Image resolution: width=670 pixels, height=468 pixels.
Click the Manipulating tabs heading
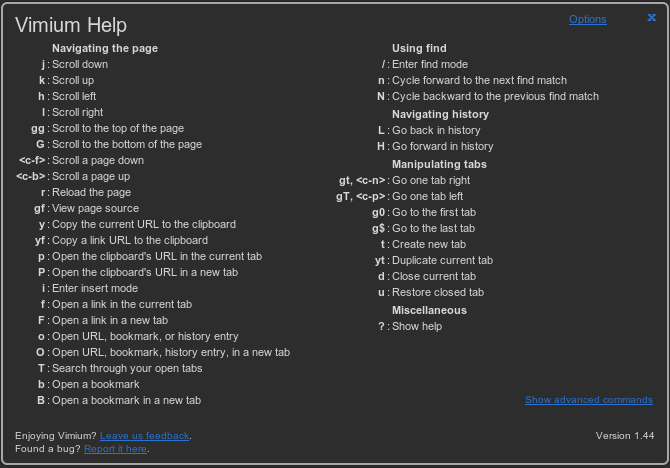[x=439, y=164]
